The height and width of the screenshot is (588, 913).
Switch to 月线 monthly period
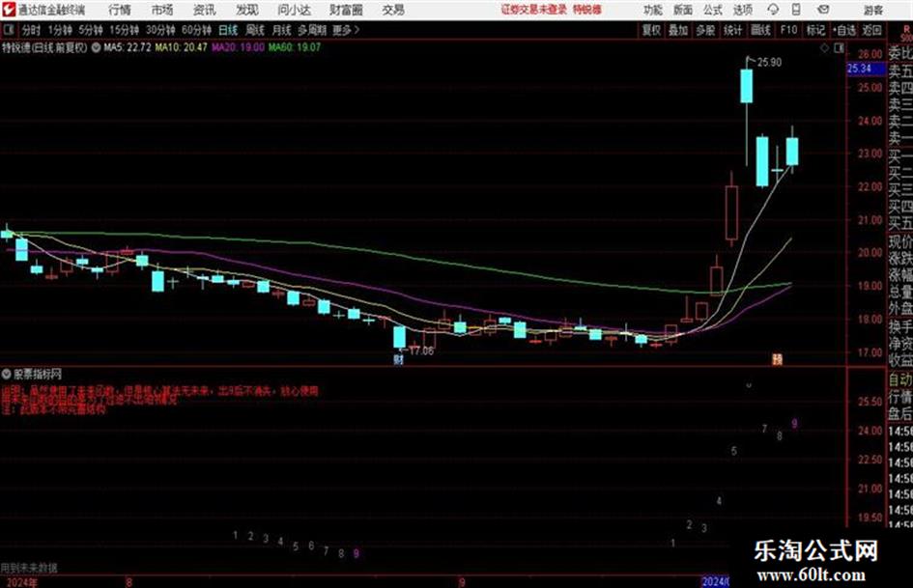click(x=282, y=30)
